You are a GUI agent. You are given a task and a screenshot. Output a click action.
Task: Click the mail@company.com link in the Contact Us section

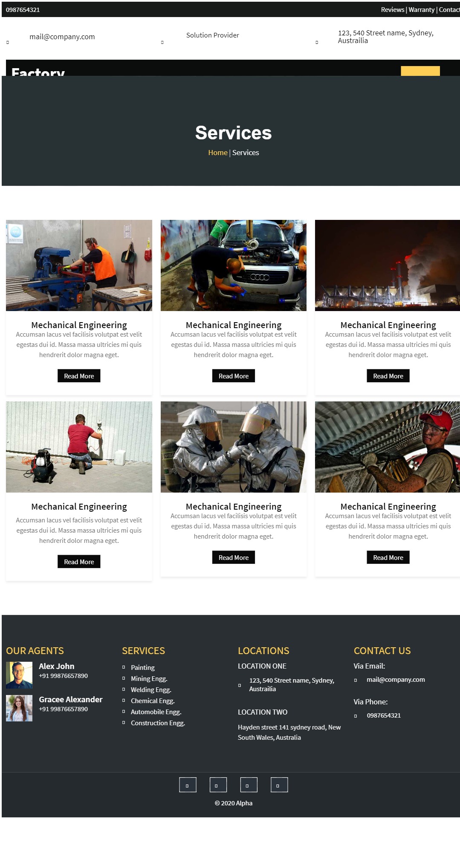coord(396,679)
